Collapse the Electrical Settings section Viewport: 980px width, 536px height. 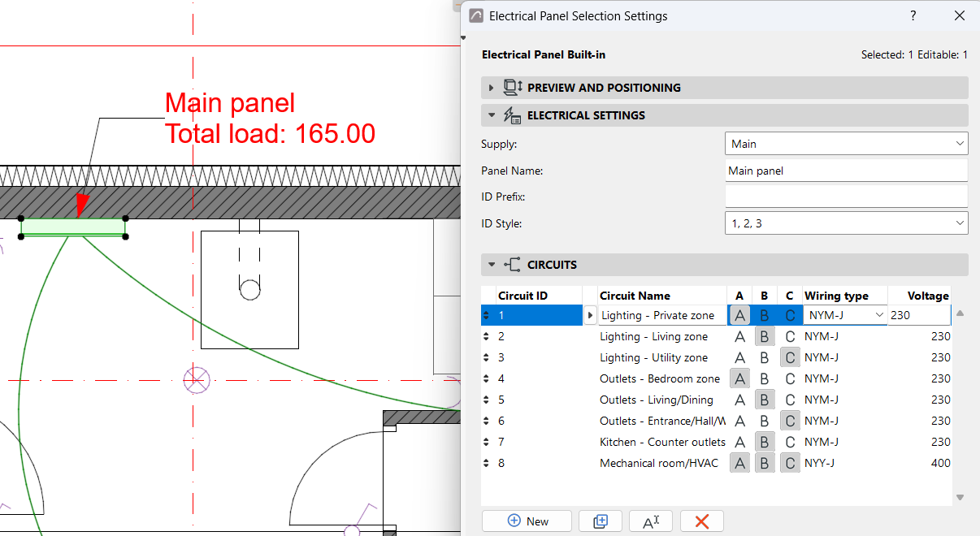[x=491, y=115]
